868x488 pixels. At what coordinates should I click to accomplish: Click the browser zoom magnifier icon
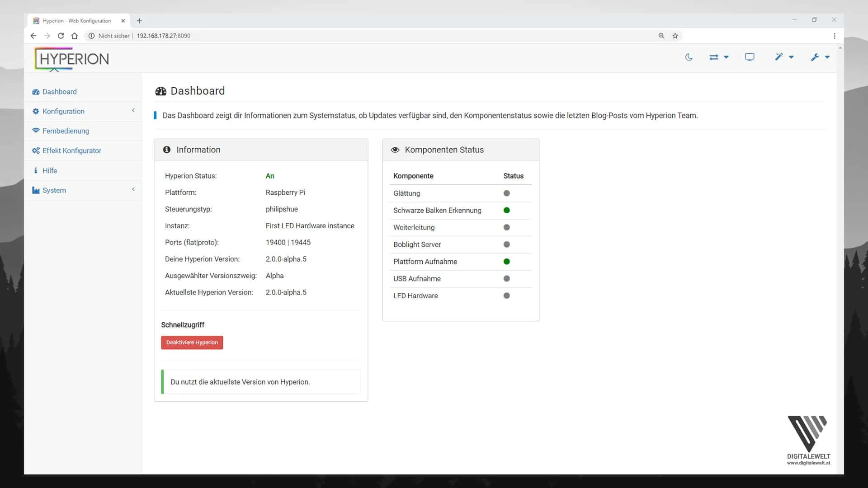(x=661, y=36)
